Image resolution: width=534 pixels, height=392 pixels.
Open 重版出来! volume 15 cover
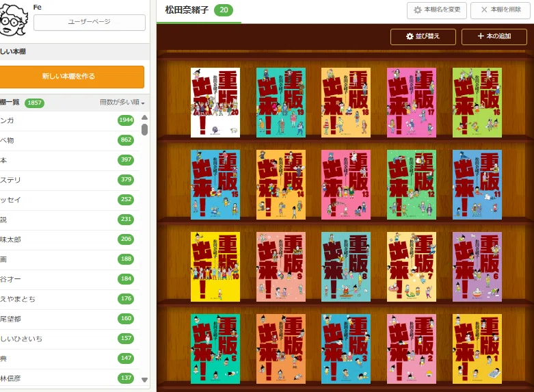coord(215,185)
